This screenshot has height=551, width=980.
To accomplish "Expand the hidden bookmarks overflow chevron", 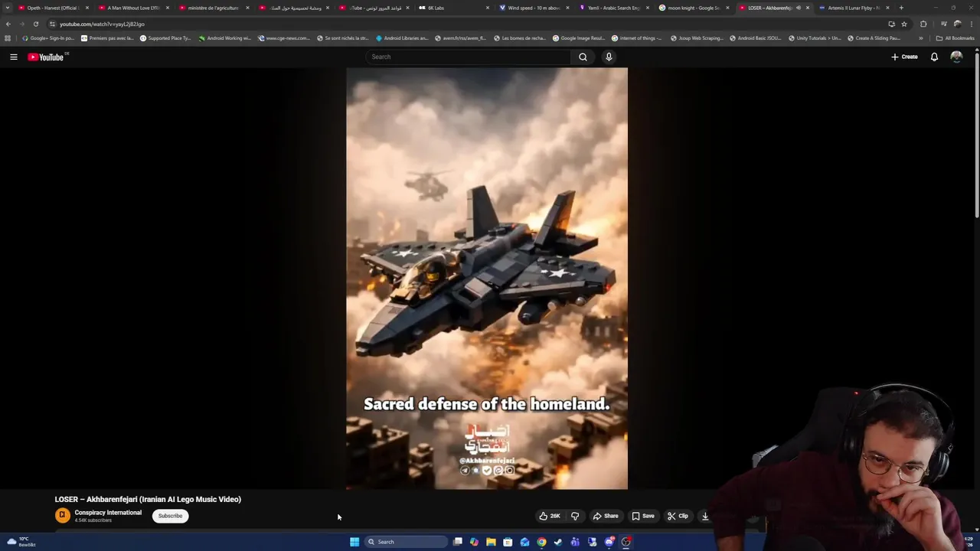I will click(920, 37).
